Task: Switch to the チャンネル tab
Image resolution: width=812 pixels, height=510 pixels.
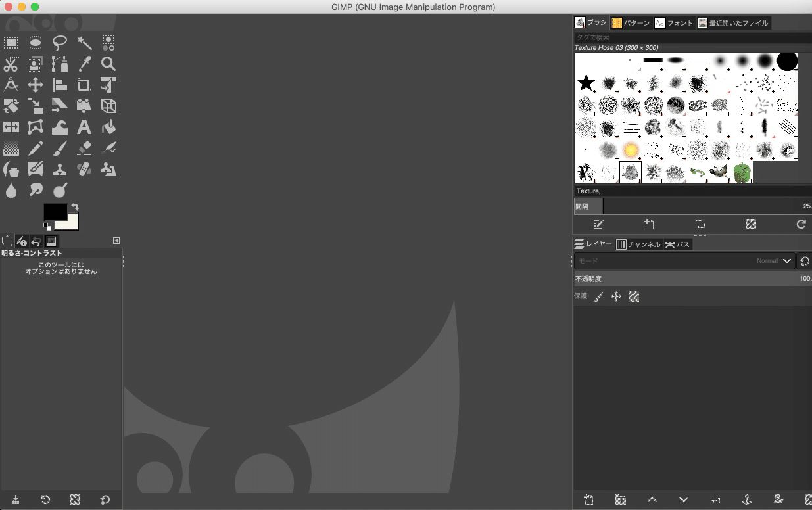Action: pos(638,244)
